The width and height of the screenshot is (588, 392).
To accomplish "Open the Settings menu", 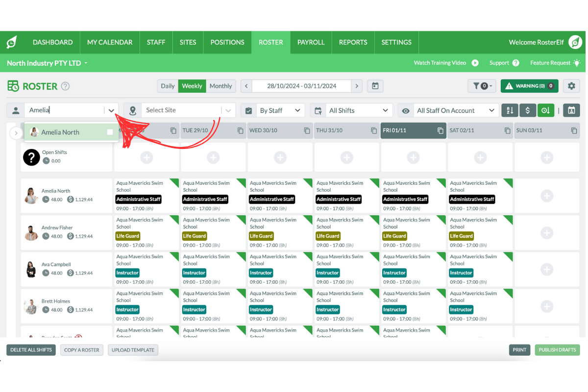I will click(x=396, y=42).
